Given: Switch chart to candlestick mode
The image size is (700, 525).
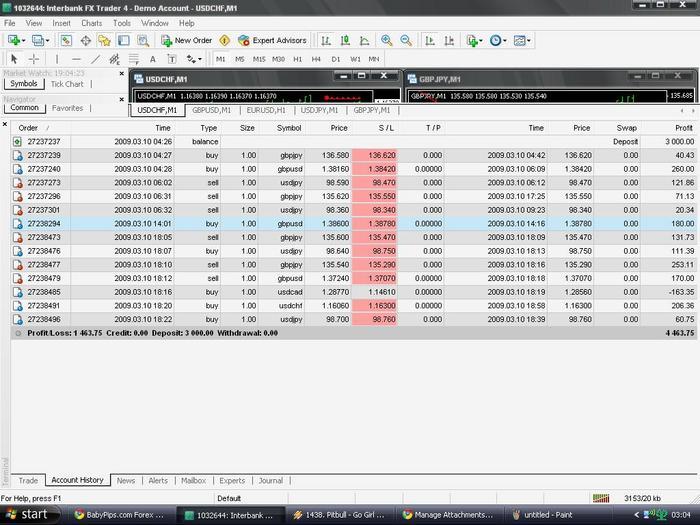Looking at the screenshot, I should (345, 41).
